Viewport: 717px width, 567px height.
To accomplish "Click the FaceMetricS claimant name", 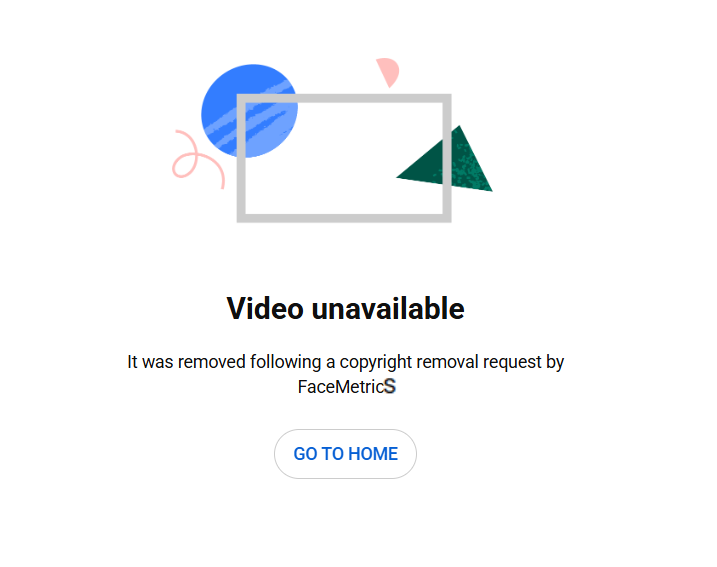I will (x=347, y=386).
